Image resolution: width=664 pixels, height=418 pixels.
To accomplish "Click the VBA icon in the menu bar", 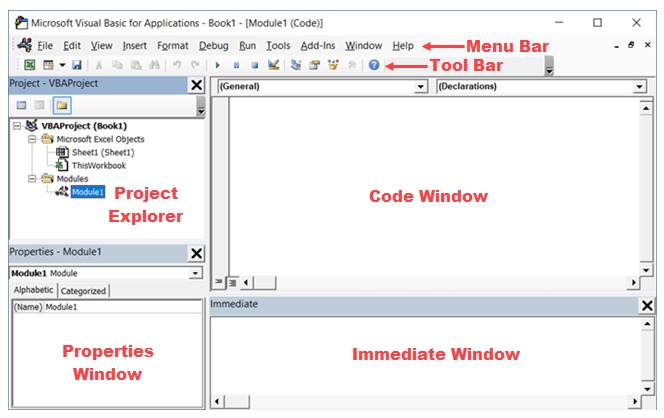I will 25,45.
